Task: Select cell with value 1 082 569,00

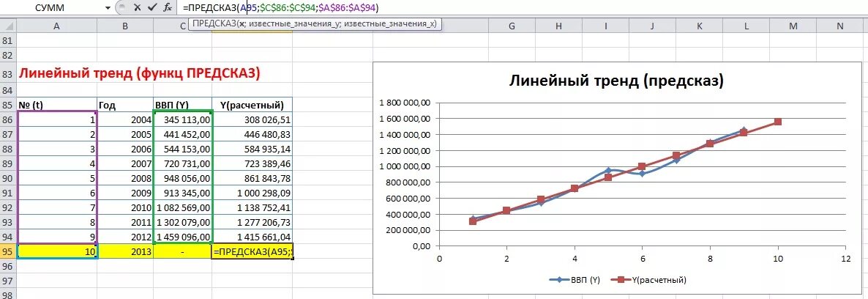Action: pyautogui.click(x=183, y=207)
